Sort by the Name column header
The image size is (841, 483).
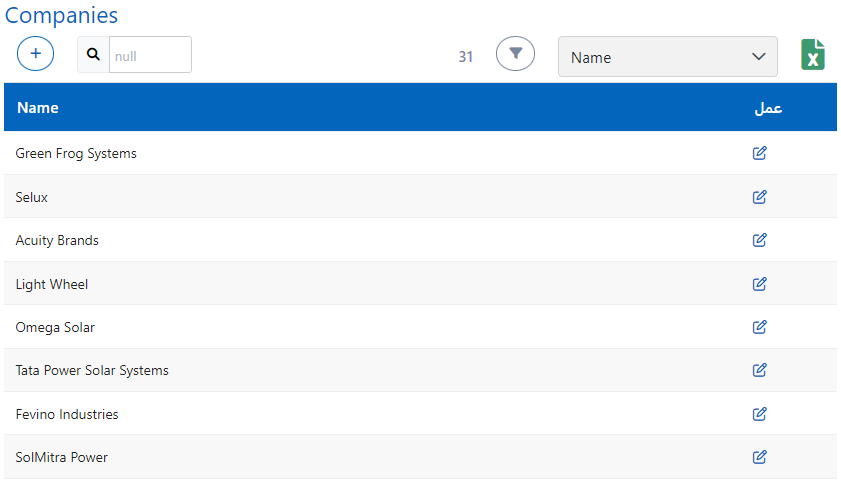pos(38,108)
